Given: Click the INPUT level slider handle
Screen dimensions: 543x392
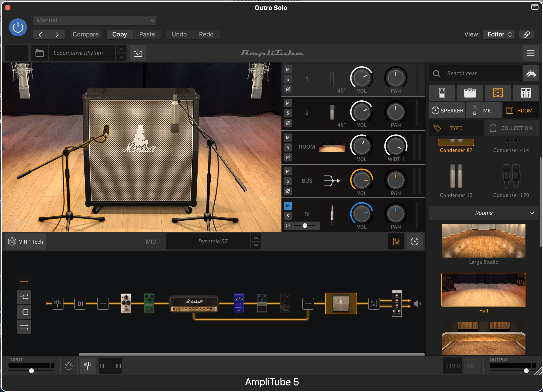Looking at the screenshot, I should point(31,371).
